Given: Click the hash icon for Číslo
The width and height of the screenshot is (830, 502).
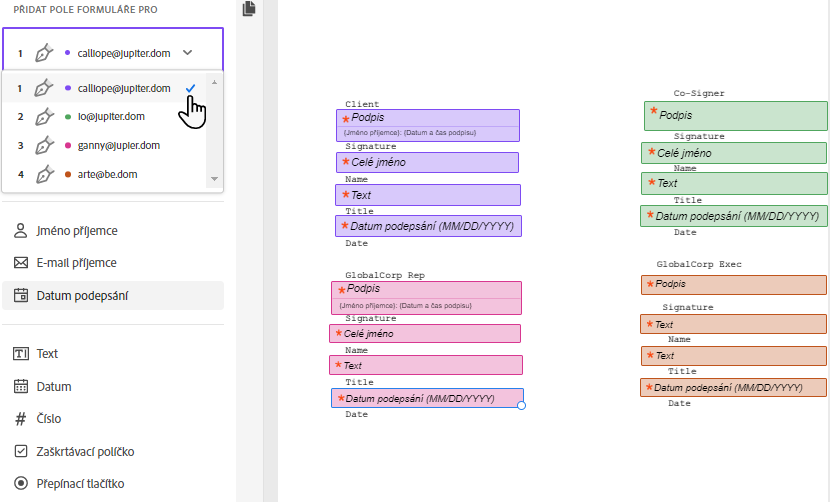Looking at the screenshot, I should coord(20,419).
